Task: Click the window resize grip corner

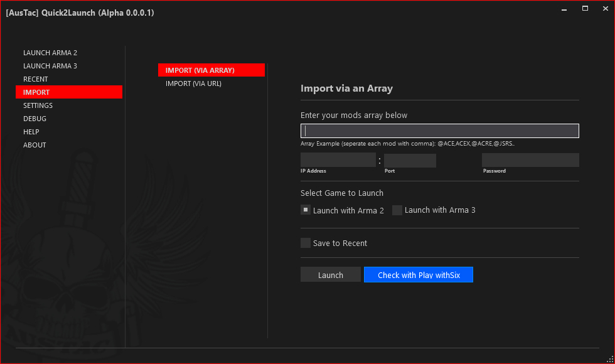Action: (x=610, y=359)
